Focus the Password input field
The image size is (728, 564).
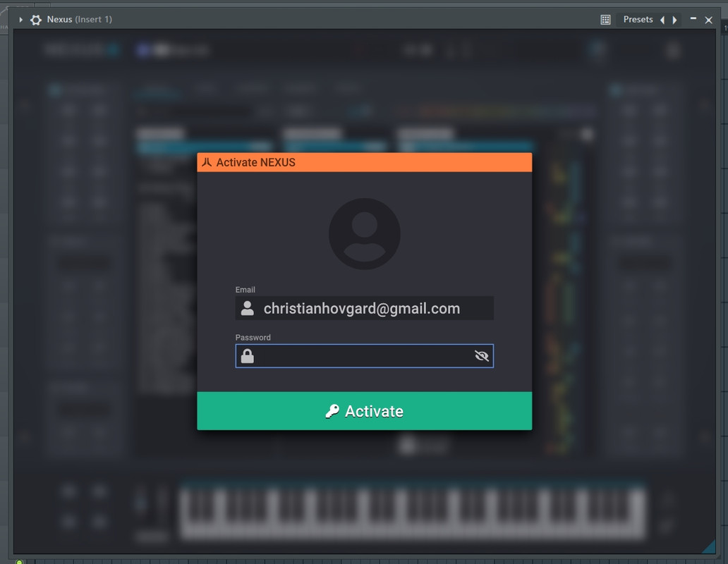[365, 356]
